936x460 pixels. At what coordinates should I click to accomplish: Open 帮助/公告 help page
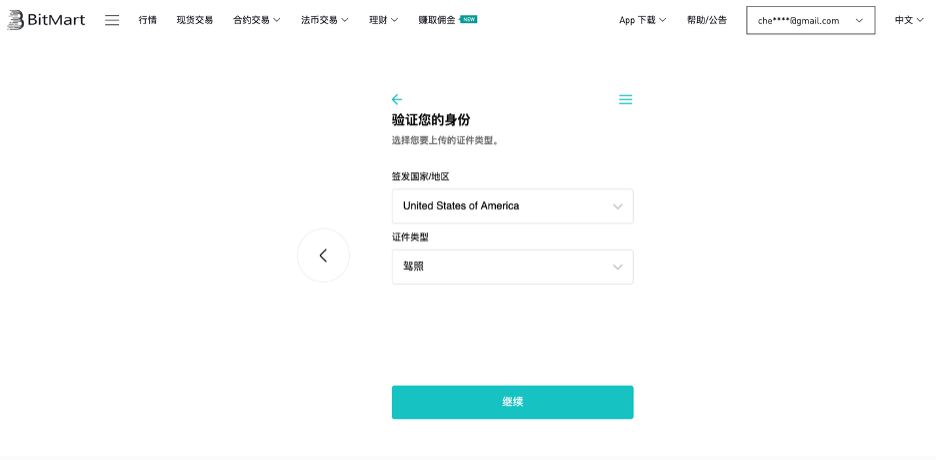[707, 20]
